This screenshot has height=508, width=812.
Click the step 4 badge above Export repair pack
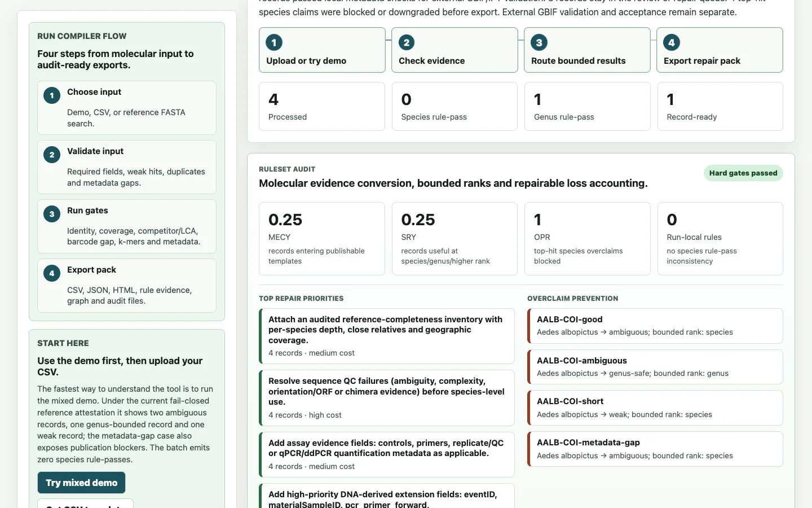point(672,42)
